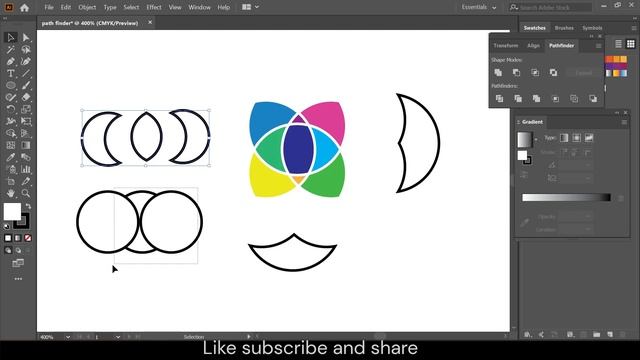640x360 pixels.
Task: Expand Edit Toolbar three dots
Action: pos(18,279)
